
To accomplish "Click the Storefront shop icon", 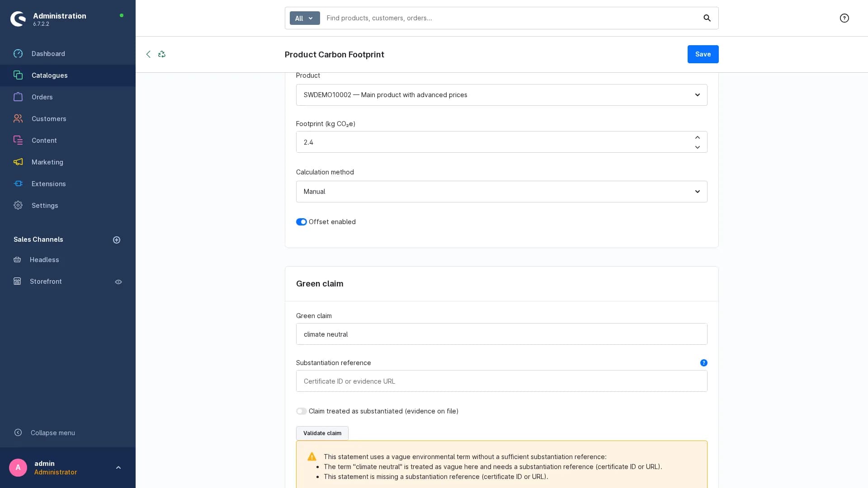I will click(x=17, y=282).
